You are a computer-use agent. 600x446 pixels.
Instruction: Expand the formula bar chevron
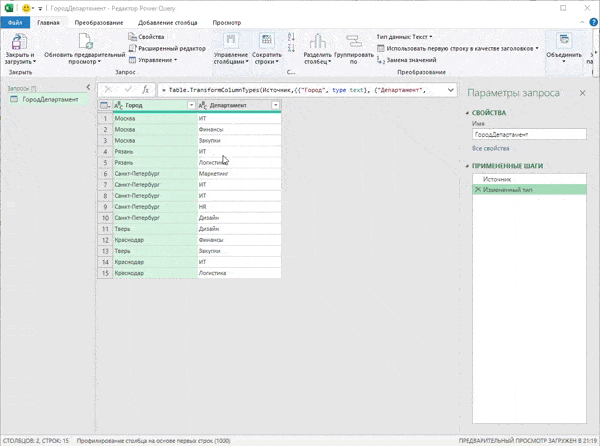(451, 90)
